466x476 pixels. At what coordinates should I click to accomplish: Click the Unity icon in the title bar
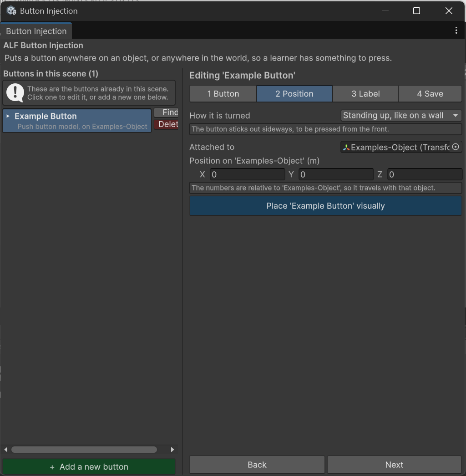point(11,10)
